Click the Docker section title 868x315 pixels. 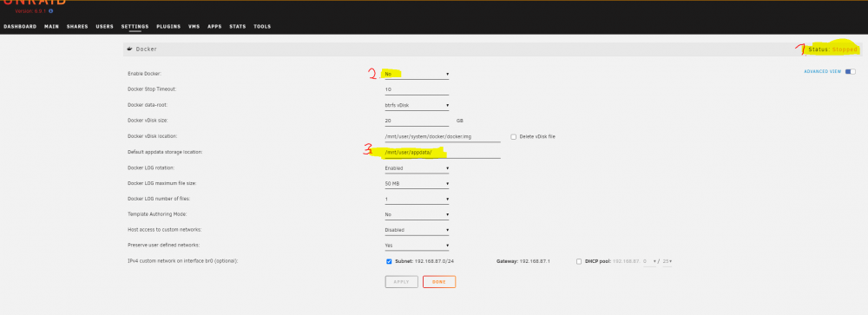(x=146, y=49)
